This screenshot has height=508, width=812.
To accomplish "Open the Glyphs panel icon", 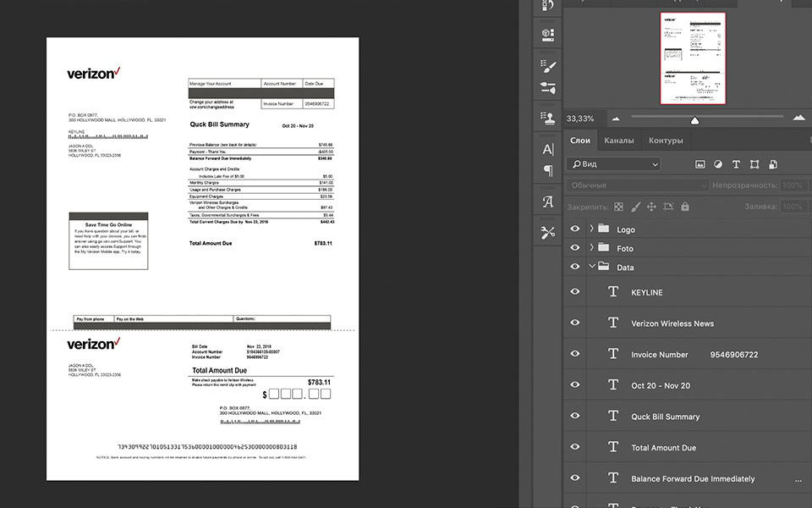I will click(547, 202).
